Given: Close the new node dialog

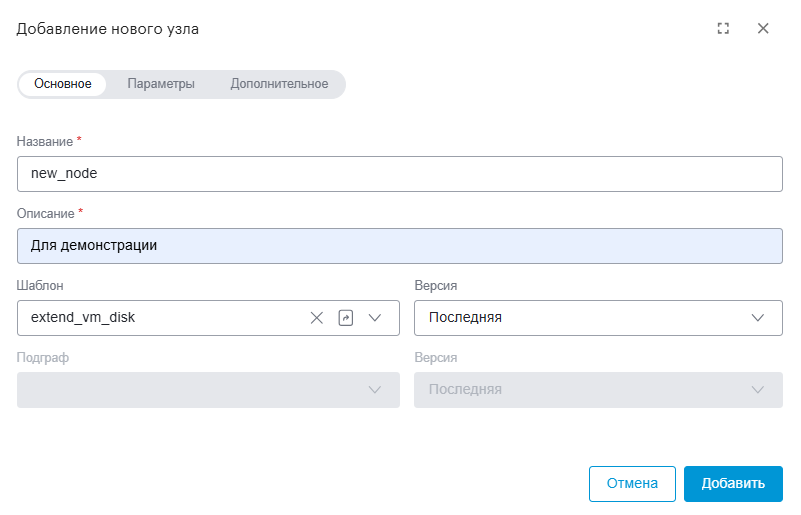Looking at the screenshot, I should [763, 29].
